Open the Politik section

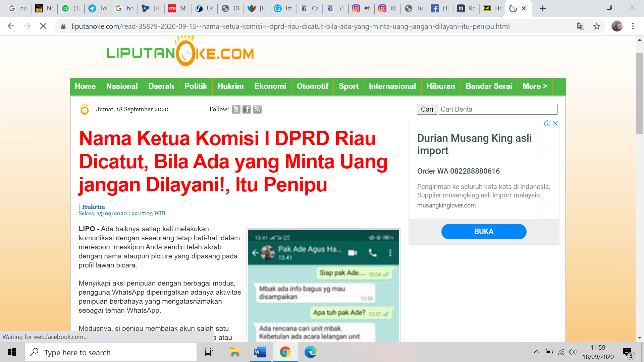(x=196, y=86)
